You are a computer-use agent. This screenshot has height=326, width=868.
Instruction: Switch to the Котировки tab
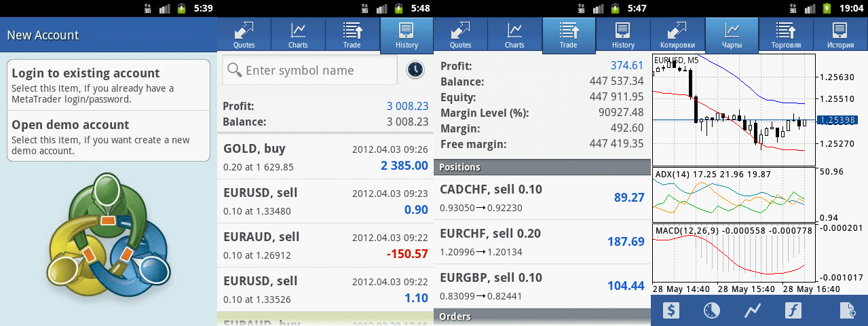pos(677,35)
